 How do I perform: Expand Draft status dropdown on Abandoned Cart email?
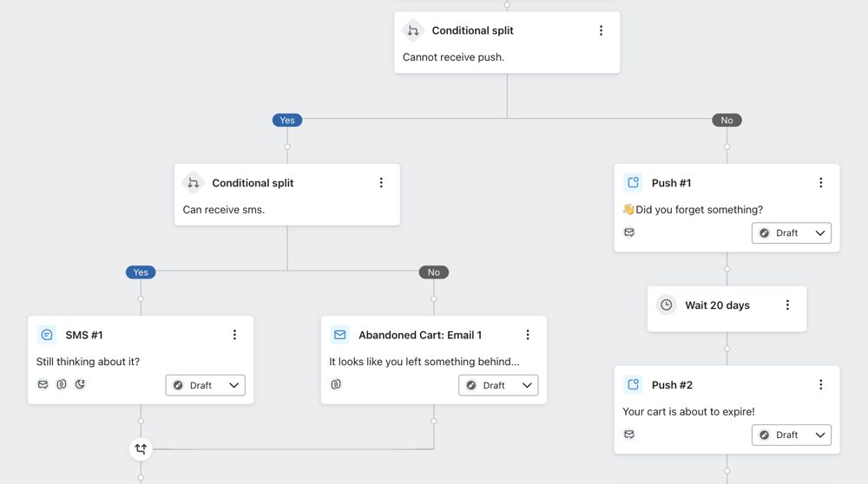click(498, 385)
